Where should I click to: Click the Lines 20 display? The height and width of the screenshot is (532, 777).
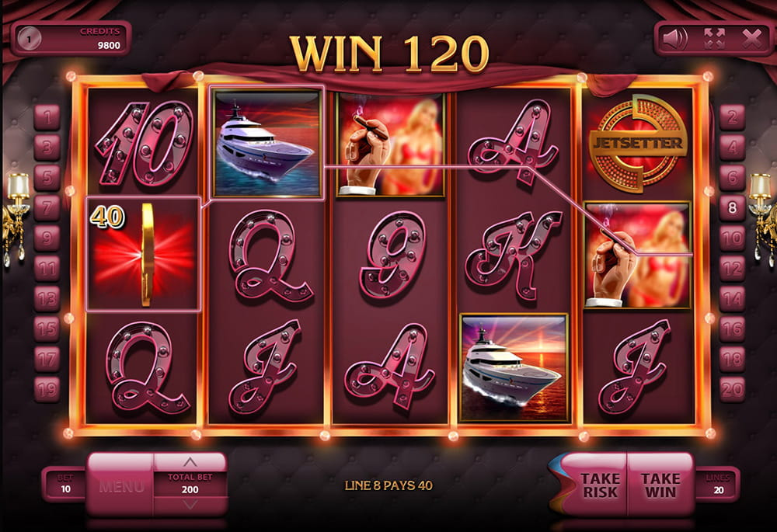tap(718, 485)
